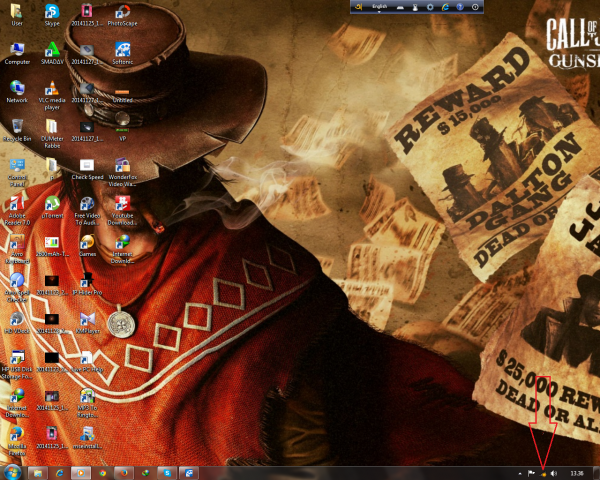The width and height of the screenshot is (600, 480).
Task: Launch Internet Explorer from the taskbar
Action: pyautogui.click(x=59, y=473)
